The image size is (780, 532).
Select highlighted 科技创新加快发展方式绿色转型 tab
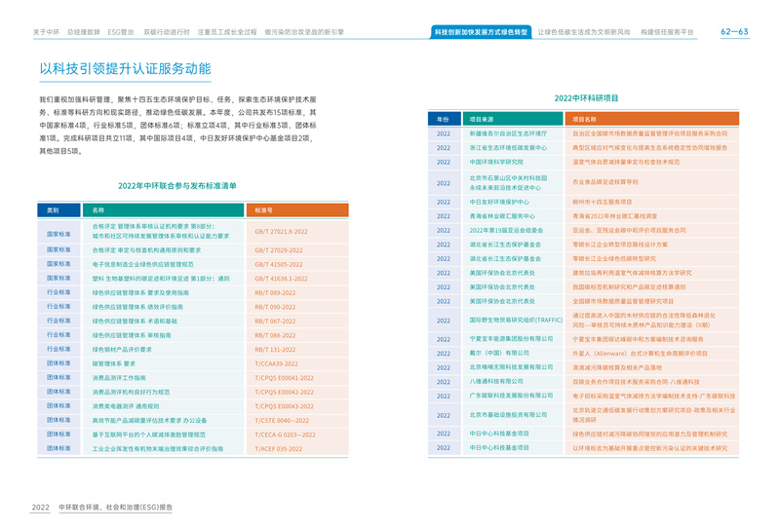click(481, 32)
